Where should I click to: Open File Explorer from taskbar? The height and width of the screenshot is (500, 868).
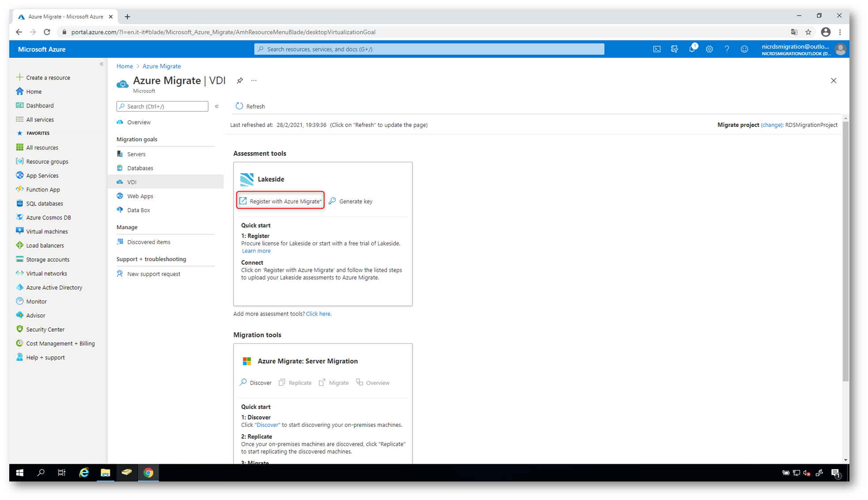point(105,473)
